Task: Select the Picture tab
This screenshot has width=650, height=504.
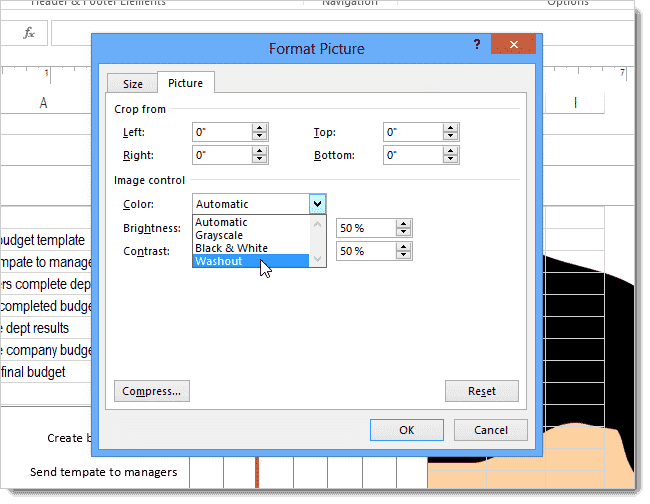Action: [185, 83]
